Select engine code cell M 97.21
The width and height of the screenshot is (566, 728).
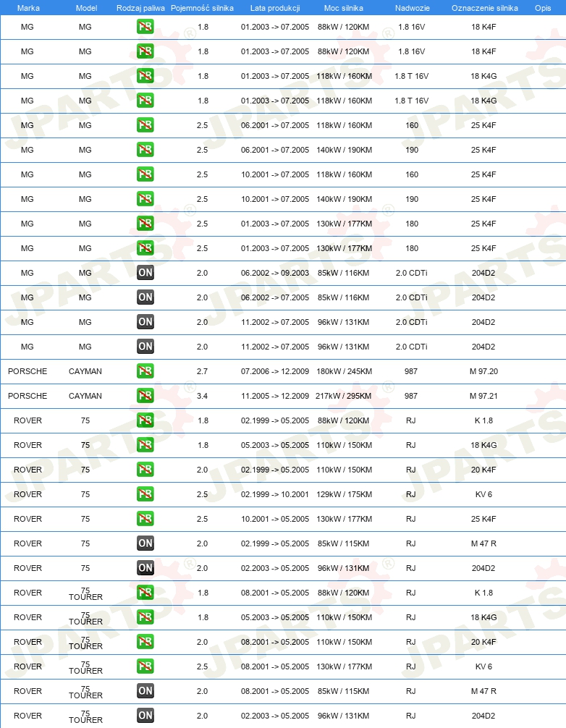click(483, 396)
